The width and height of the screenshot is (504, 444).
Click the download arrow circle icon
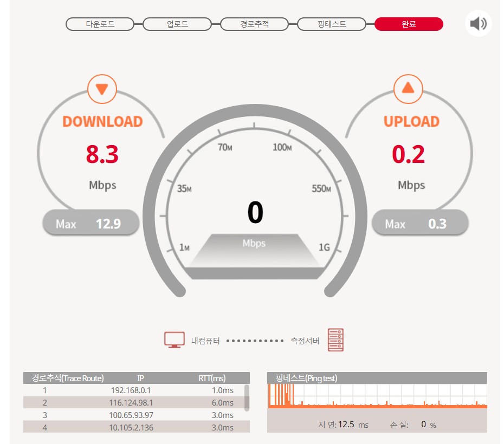coord(102,89)
